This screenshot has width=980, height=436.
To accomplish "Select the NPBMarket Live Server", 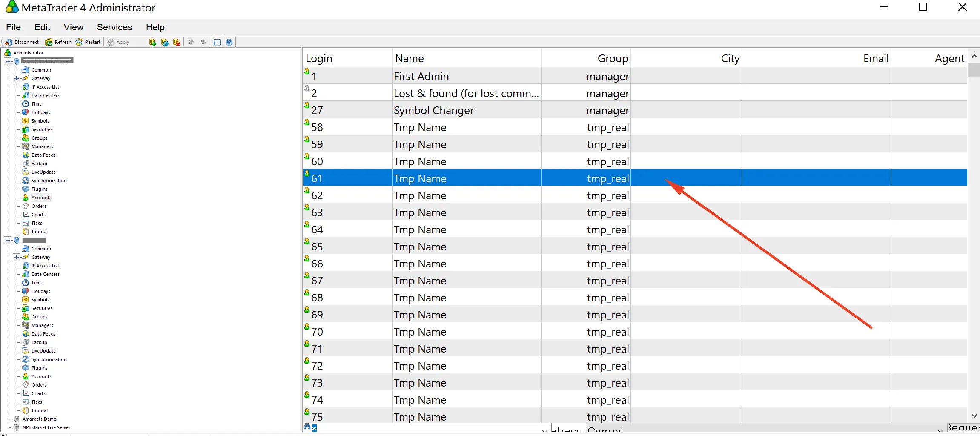I will (46, 427).
